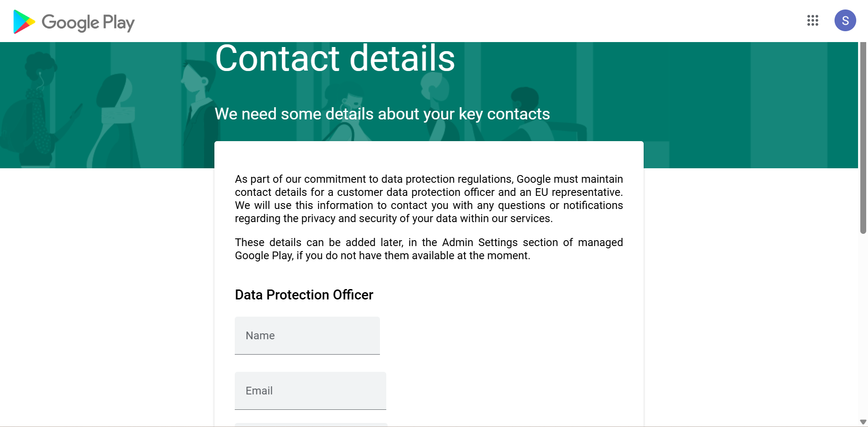
Task: Click the "These details can be added later" paragraph
Action: [428, 249]
